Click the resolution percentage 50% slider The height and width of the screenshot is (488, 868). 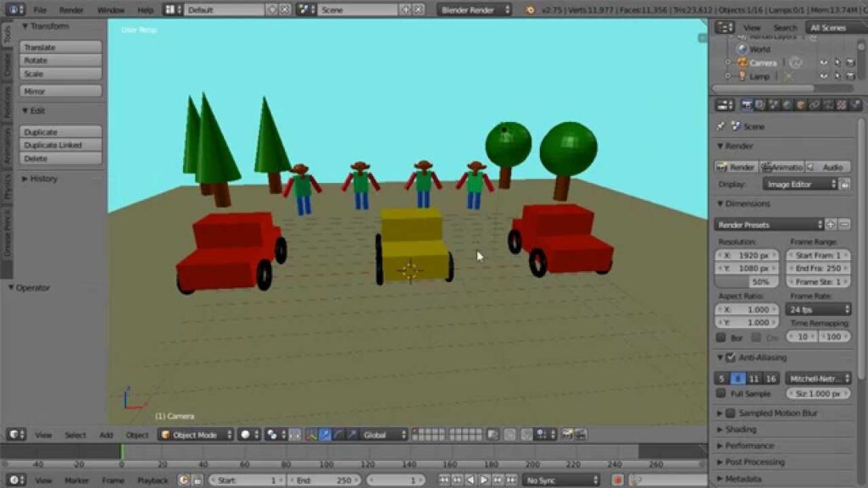pos(747,281)
